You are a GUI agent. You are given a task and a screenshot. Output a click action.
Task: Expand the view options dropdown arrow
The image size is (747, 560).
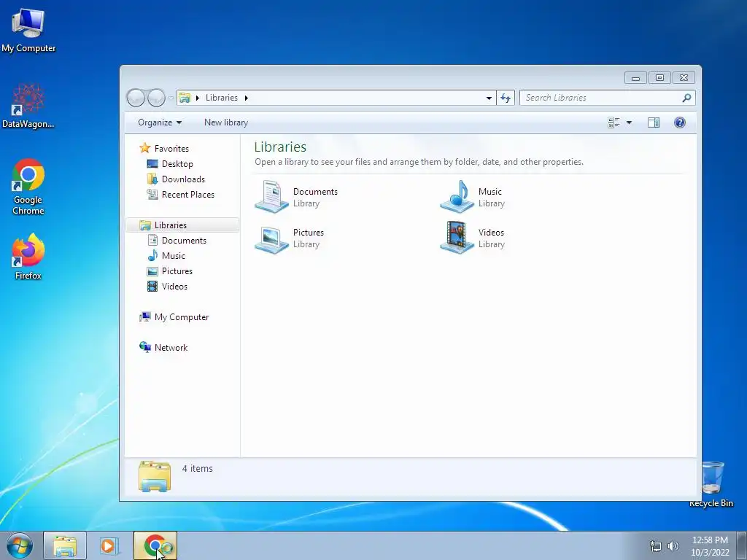click(x=629, y=122)
